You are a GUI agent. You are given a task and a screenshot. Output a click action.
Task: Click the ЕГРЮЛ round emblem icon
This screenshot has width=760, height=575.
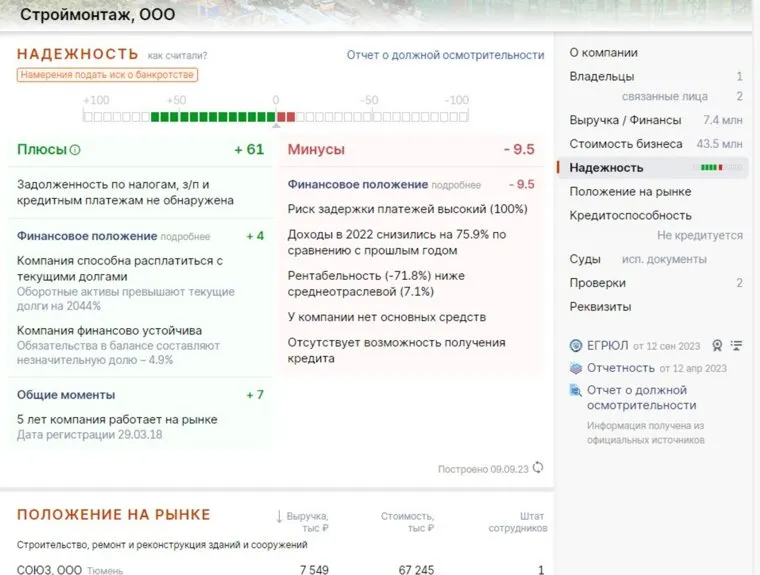click(576, 346)
